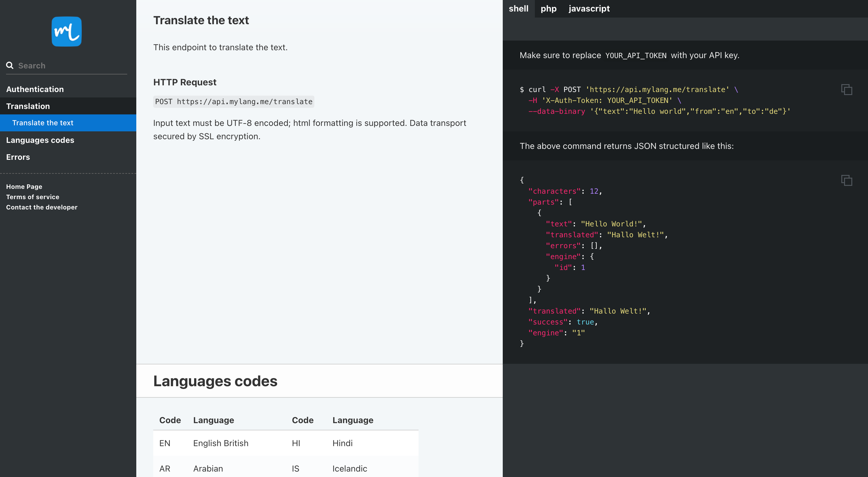Contact the developer via sidebar link
The width and height of the screenshot is (868, 477).
point(41,207)
